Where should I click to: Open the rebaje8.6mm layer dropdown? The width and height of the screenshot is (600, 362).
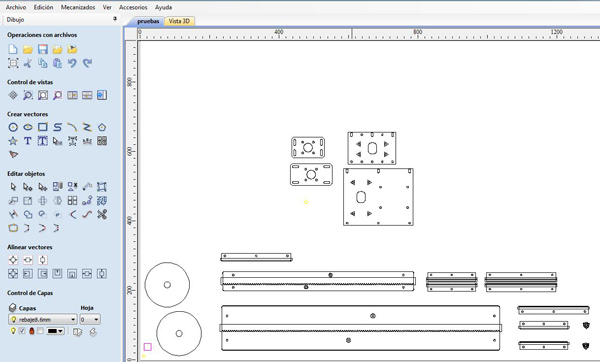(x=43, y=320)
